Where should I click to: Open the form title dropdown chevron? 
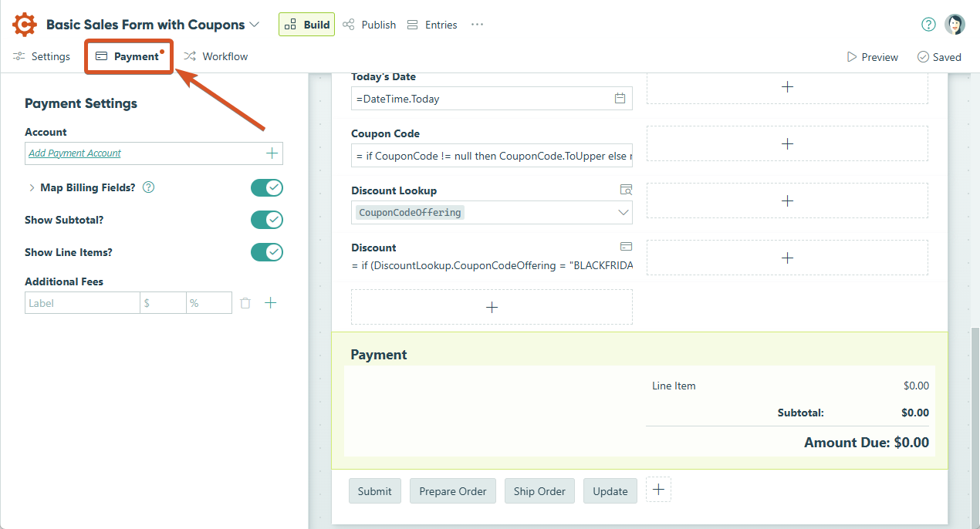(x=254, y=25)
